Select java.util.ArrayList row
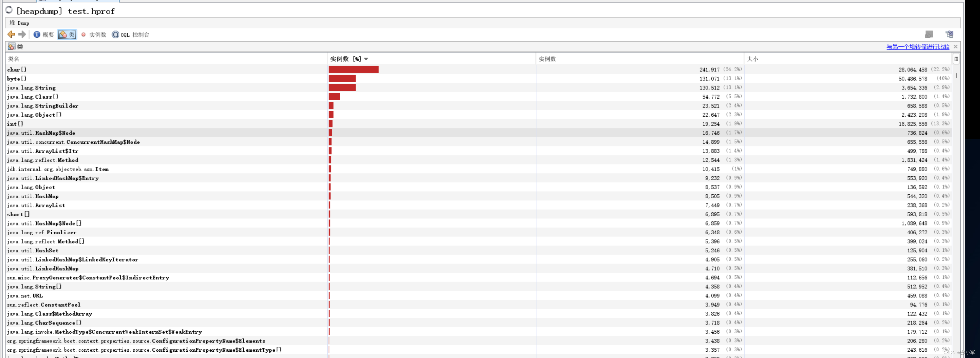The image size is (980, 358). (478, 205)
